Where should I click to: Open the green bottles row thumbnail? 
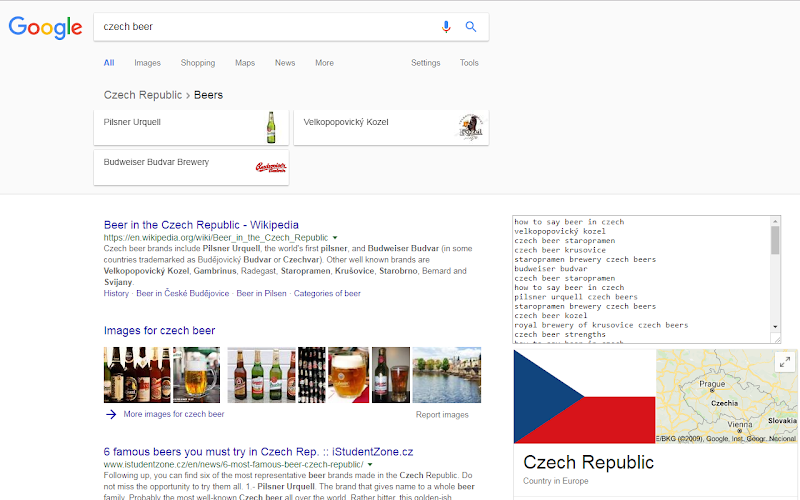pyautogui.click(x=261, y=375)
